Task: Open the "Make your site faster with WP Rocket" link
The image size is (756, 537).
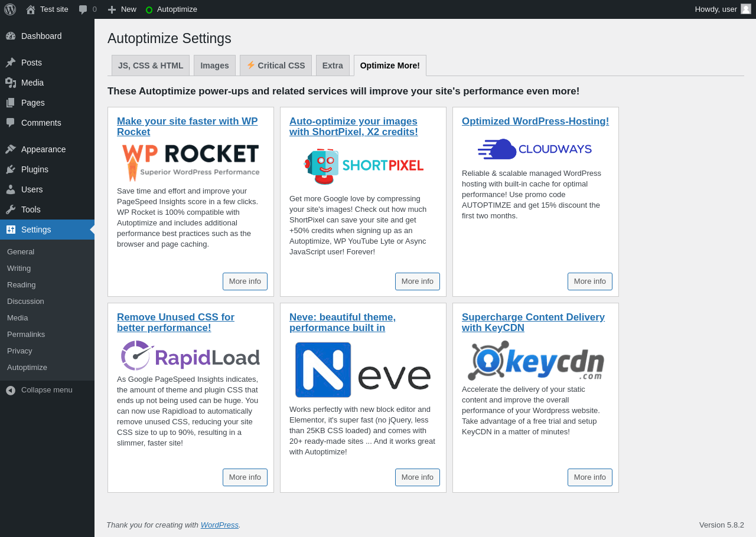Action: pos(187,127)
